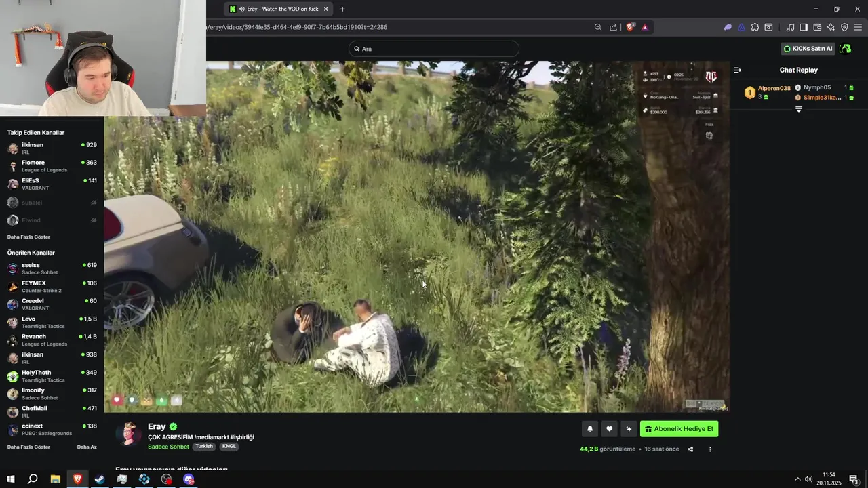
Task: Open the music note media control icon
Action: pos(790,27)
